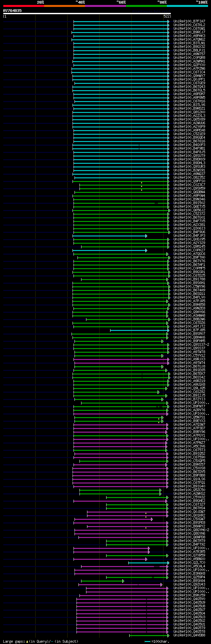
Task: Click the cyan alignment bar for UniRef100_C0PK27
Action: coord(109,250)
